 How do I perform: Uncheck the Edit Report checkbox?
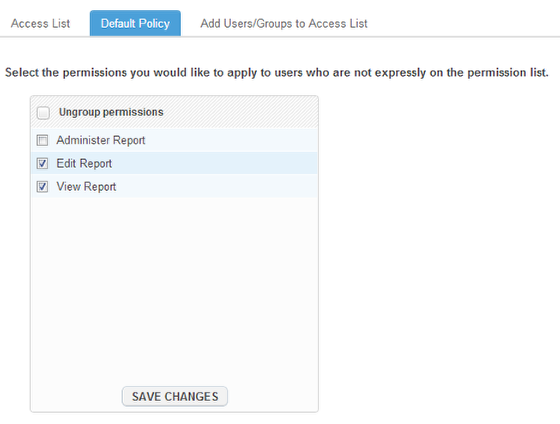click(42, 164)
